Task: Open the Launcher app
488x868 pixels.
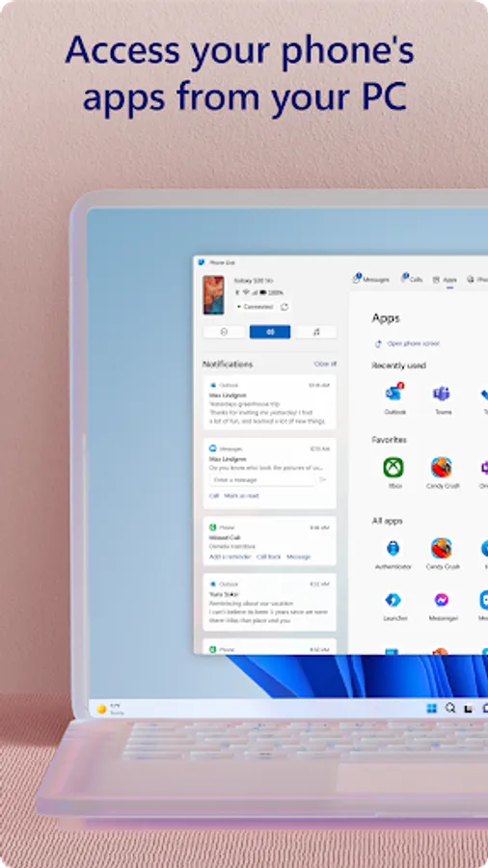Action: pyautogui.click(x=394, y=606)
